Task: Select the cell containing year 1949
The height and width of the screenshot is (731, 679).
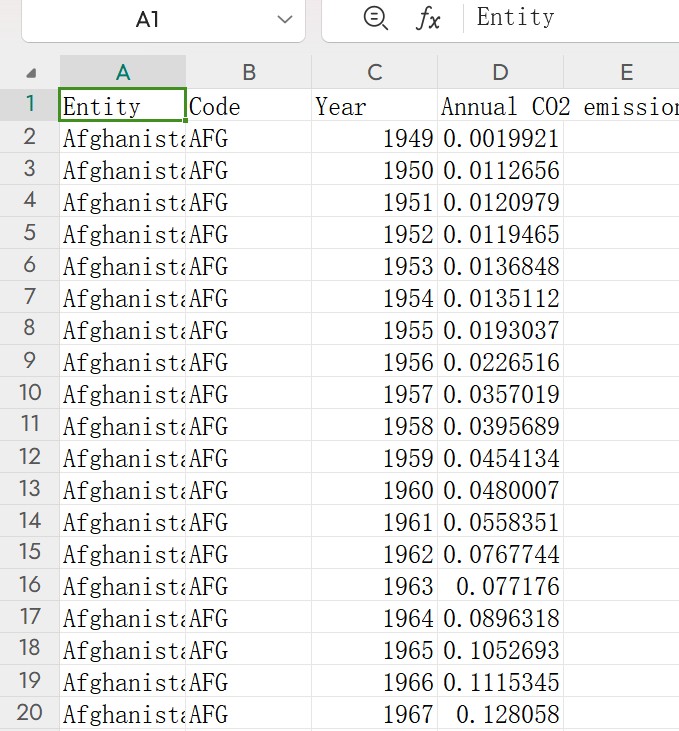Action: [x=375, y=139]
